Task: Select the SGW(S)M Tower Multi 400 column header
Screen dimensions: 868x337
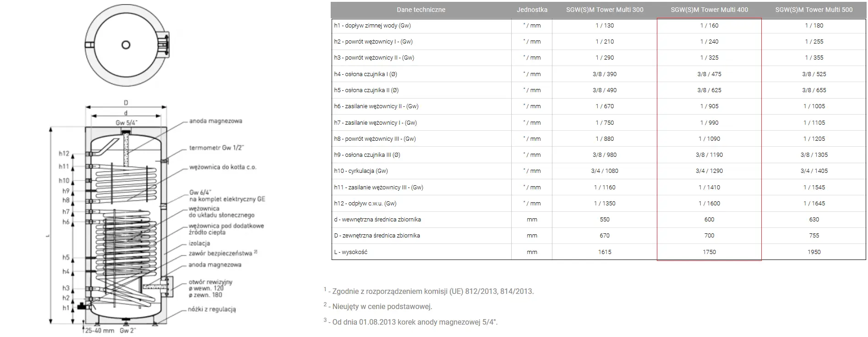Action: coord(709,10)
